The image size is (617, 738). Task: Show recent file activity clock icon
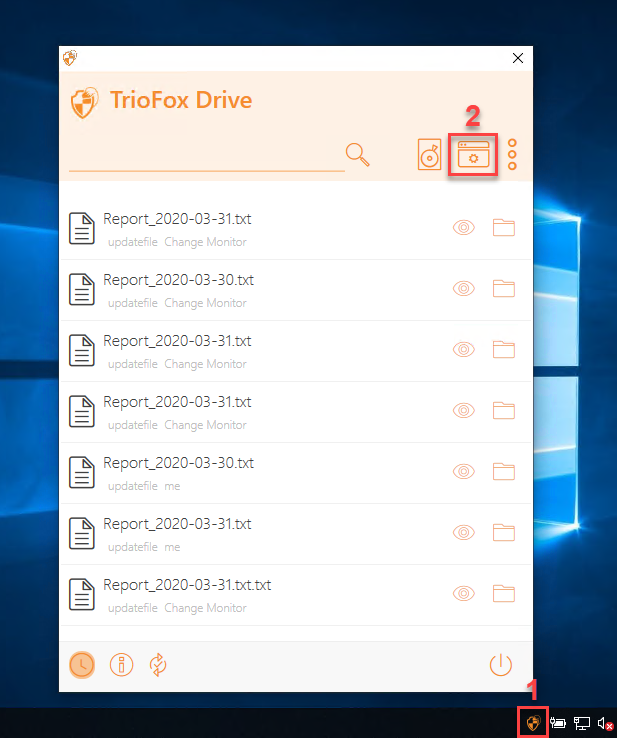pos(82,665)
